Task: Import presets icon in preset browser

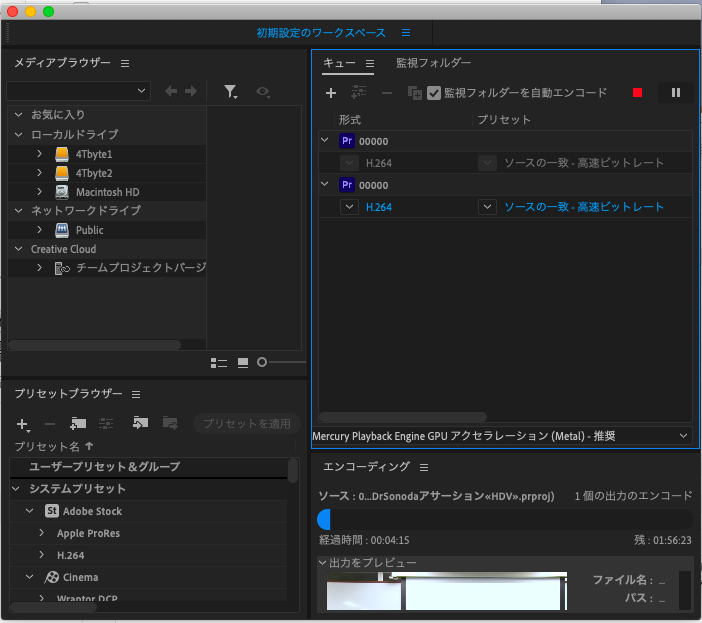Action: click(140, 423)
